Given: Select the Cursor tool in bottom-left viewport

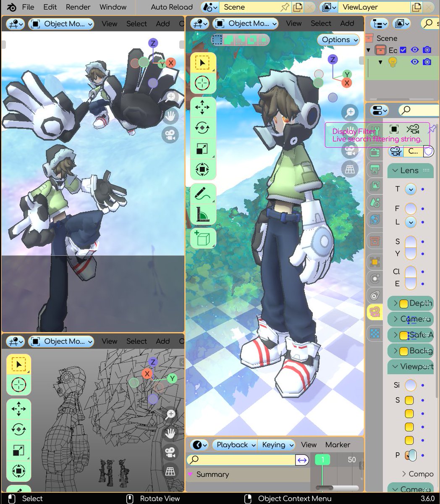Looking at the screenshot, I should click(19, 384).
